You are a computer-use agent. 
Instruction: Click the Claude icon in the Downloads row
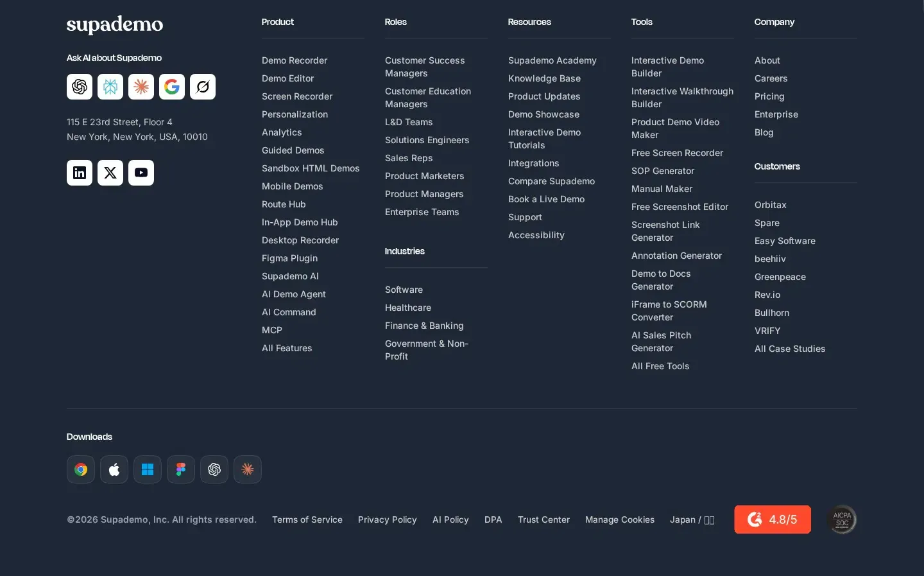tap(248, 469)
